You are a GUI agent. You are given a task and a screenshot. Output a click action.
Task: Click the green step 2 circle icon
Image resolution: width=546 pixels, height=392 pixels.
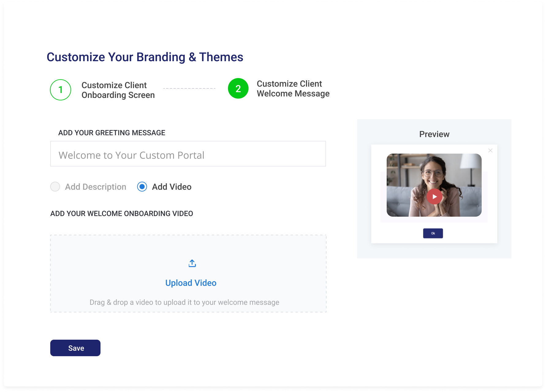click(238, 89)
